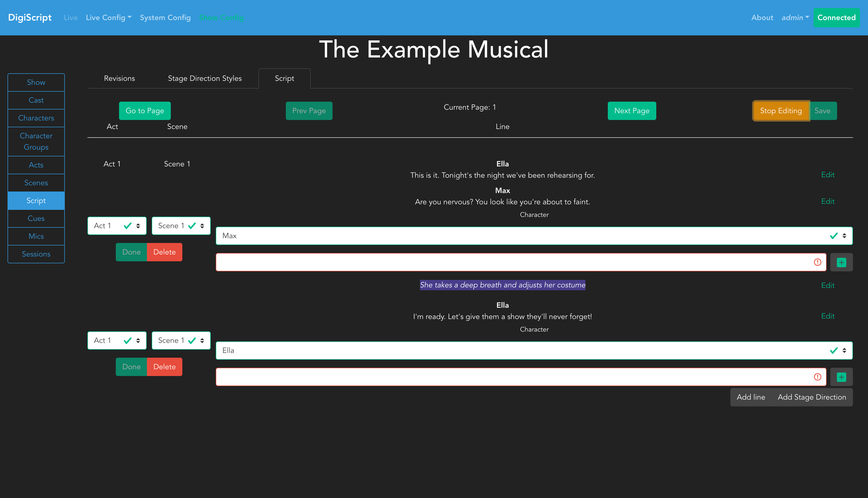Click the DigiScript logo in the navbar
The height and width of the screenshot is (498, 868).
point(30,17)
